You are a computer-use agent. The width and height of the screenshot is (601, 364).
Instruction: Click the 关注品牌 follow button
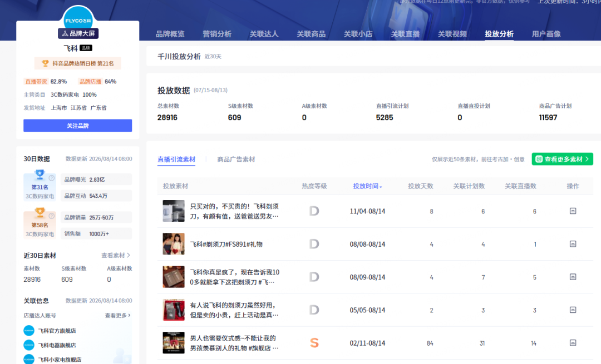78,126
